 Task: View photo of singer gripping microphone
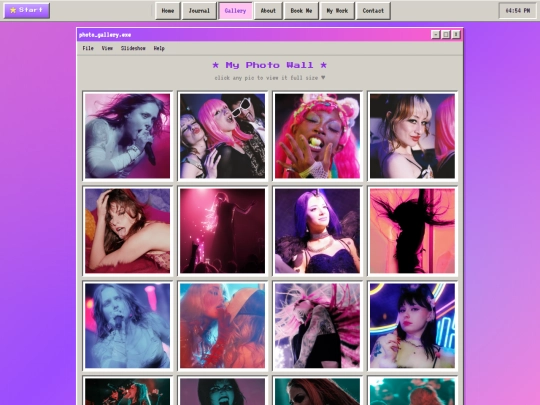click(127, 136)
